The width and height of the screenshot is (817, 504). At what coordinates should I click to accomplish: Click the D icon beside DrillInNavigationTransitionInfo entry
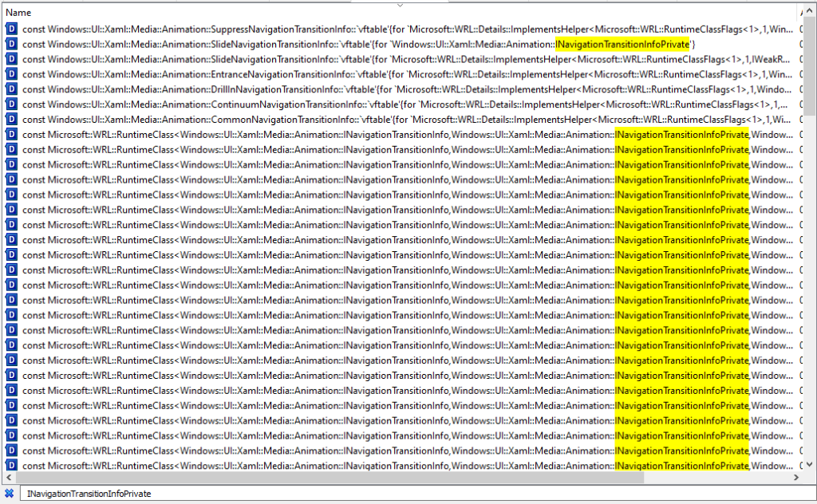(x=12, y=89)
